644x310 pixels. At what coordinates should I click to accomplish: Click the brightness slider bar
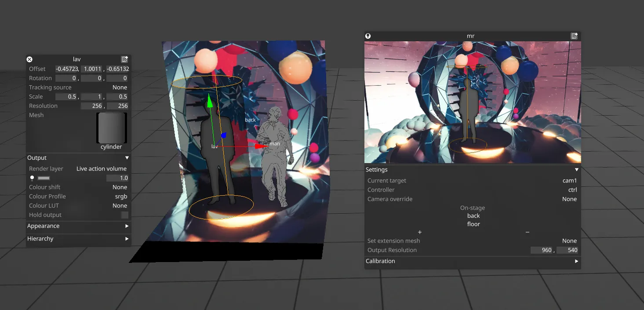pyautogui.click(x=44, y=178)
